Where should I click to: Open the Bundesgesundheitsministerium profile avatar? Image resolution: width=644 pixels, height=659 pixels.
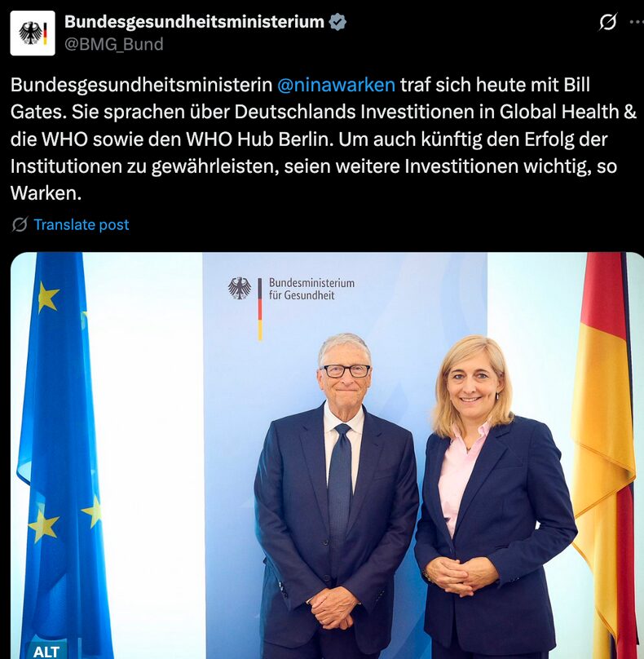point(33,33)
